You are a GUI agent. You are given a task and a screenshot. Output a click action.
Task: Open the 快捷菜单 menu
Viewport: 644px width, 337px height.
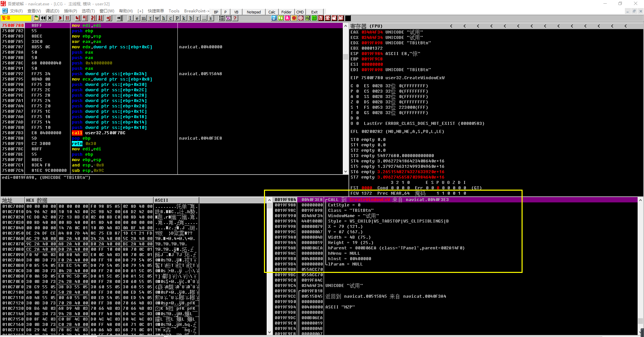(x=156, y=11)
